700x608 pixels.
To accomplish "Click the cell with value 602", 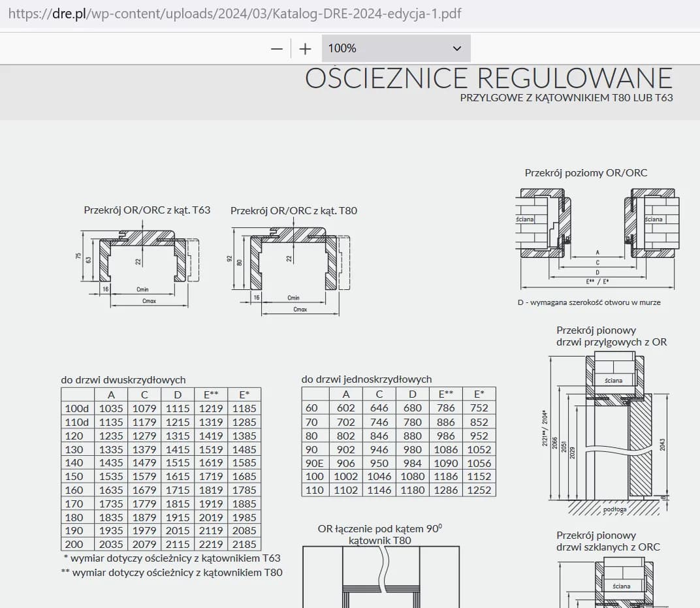I will coord(346,408).
